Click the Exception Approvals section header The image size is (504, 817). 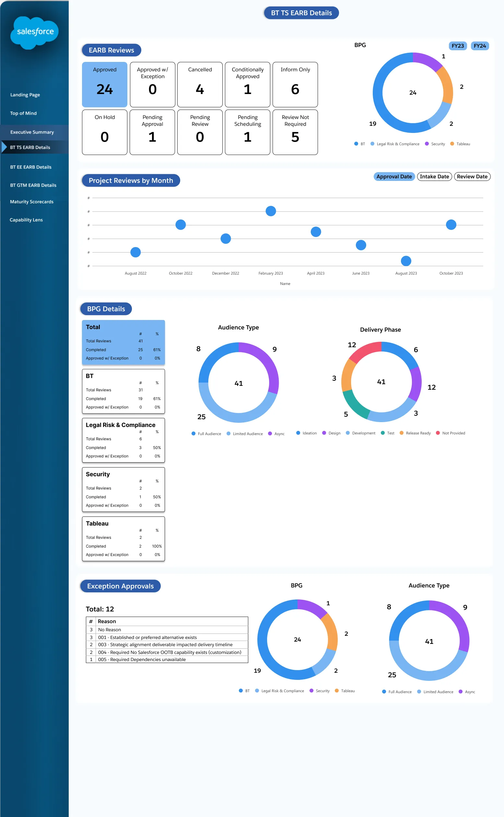120,586
